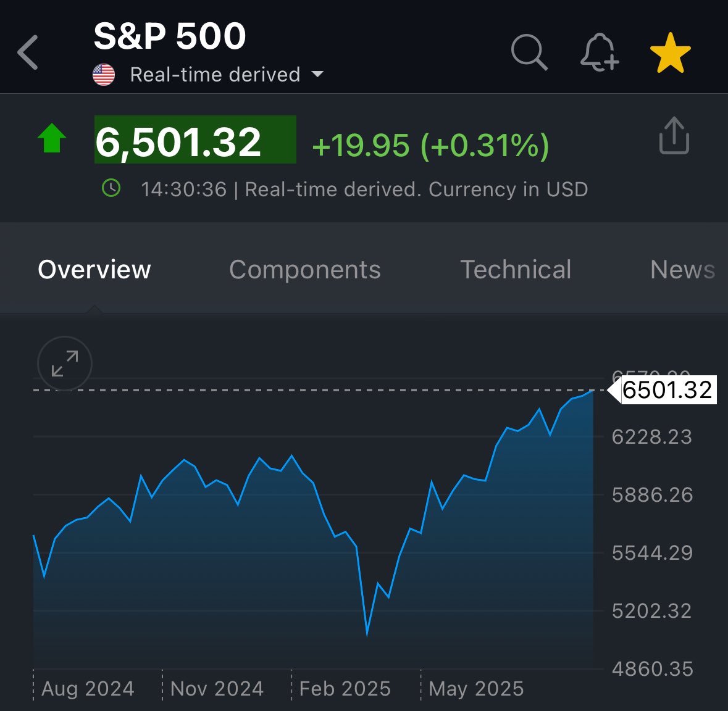Select the Overview tab

pos(94,270)
